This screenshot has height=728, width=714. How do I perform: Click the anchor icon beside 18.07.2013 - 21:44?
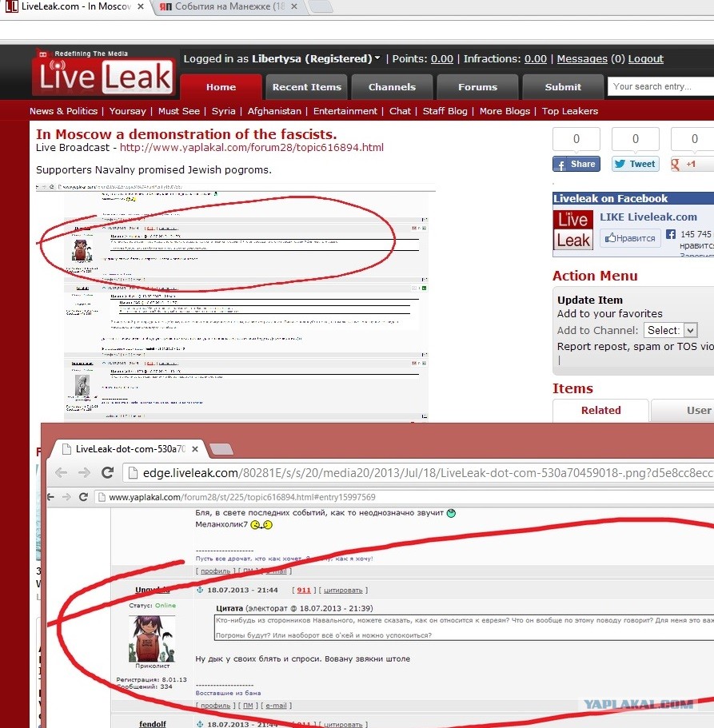(200, 590)
